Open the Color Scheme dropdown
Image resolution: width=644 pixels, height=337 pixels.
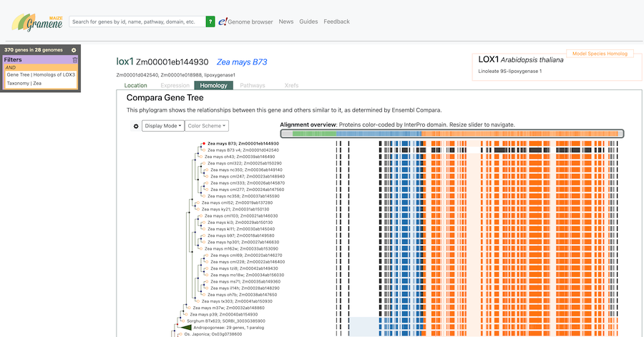point(208,126)
